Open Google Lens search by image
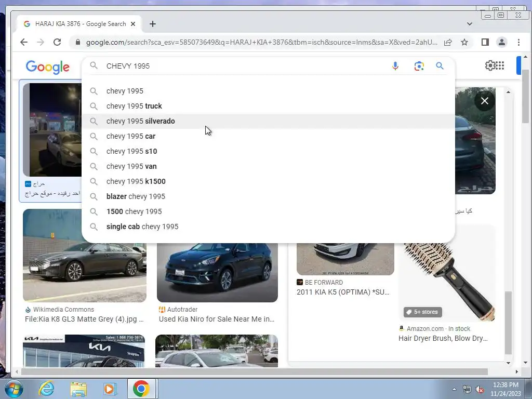 [419, 66]
